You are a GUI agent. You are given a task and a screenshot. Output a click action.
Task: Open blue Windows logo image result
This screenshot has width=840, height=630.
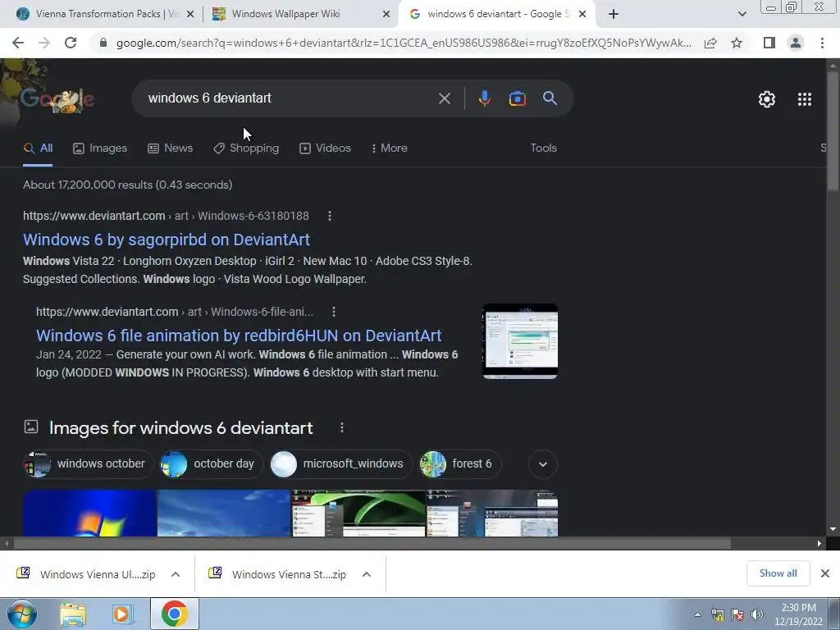pyautogui.click(x=89, y=514)
